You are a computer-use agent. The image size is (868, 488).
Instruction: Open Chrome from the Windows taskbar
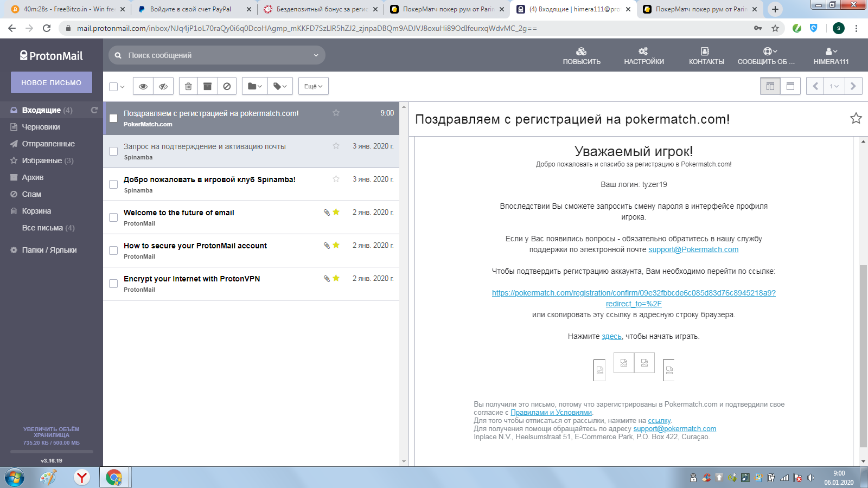[x=114, y=477]
